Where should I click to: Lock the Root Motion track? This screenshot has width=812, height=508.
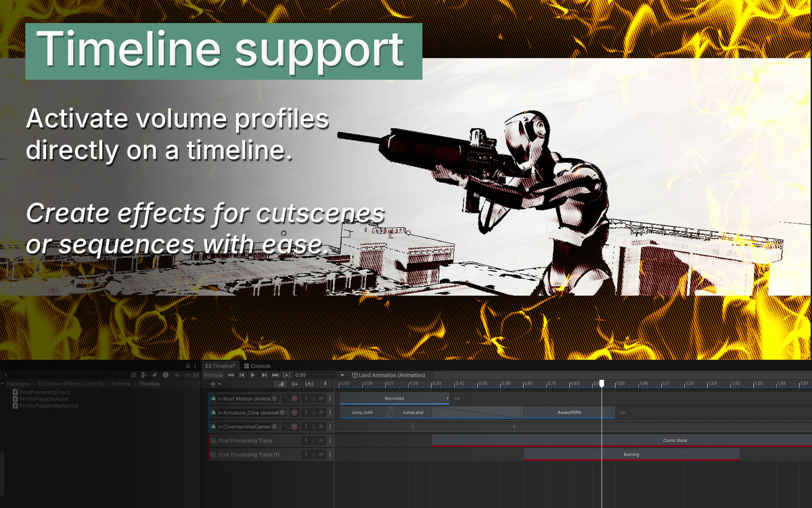pos(313,399)
